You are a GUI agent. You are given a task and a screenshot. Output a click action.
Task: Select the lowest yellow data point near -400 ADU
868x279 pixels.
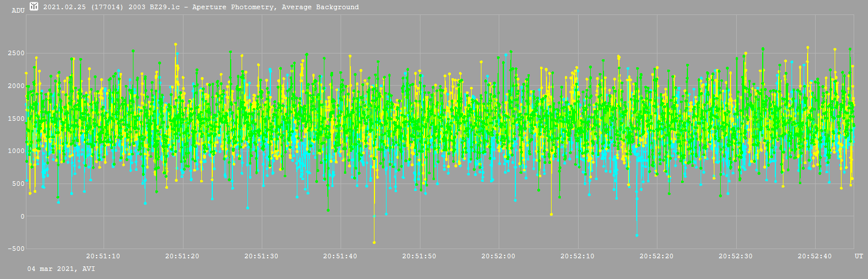tap(374, 242)
